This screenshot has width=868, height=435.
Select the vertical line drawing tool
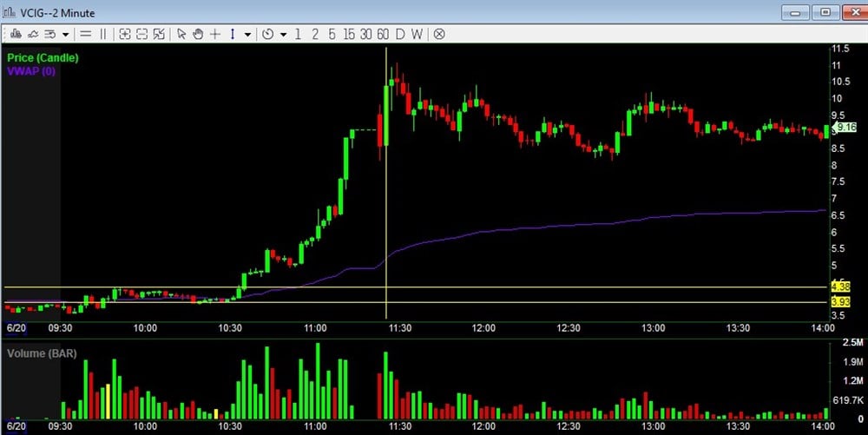click(103, 35)
